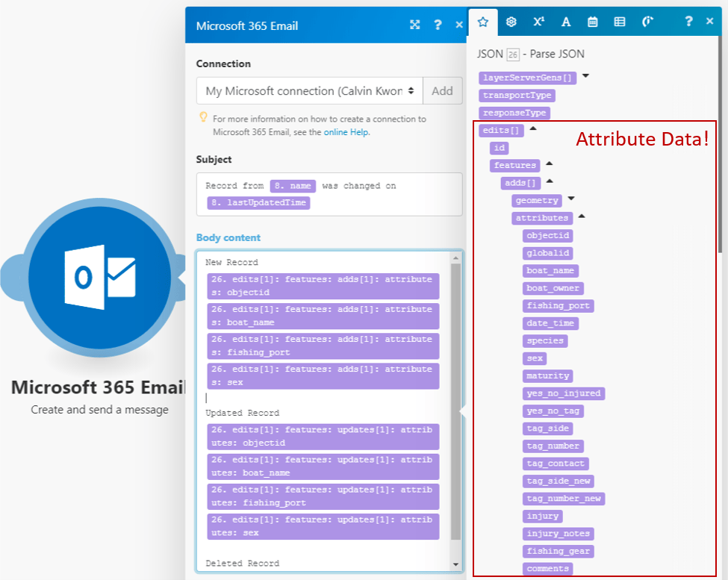Open the custom functions gauge icon
The image size is (728, 580).
tap(646, 22)
